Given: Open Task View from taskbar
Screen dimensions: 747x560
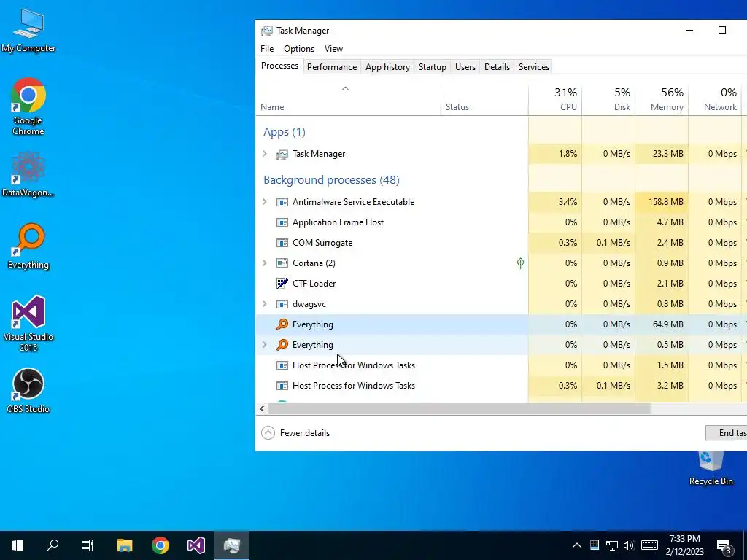Looking at the screenshot, I should 88,545.
